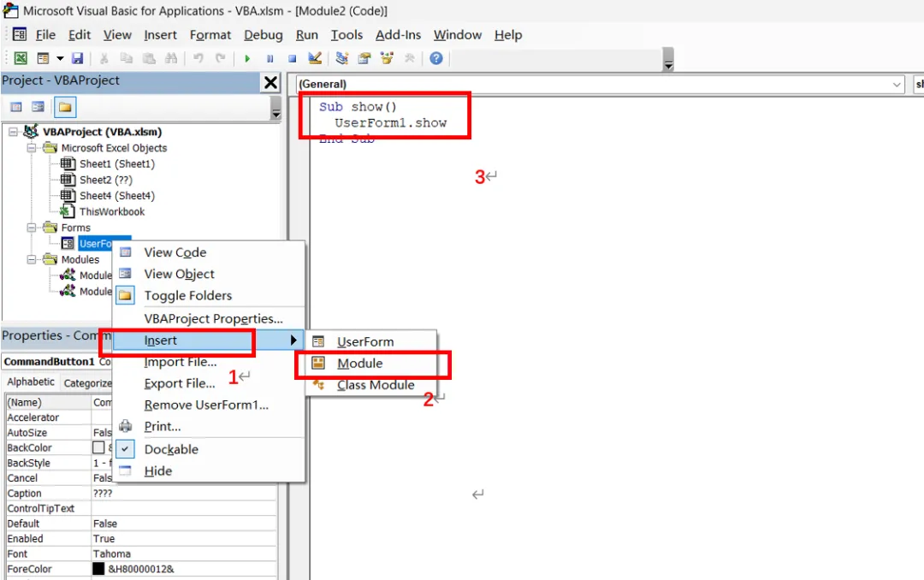Open the Format menu
Viewport: 924px width, 580px height.
(210, 35)
